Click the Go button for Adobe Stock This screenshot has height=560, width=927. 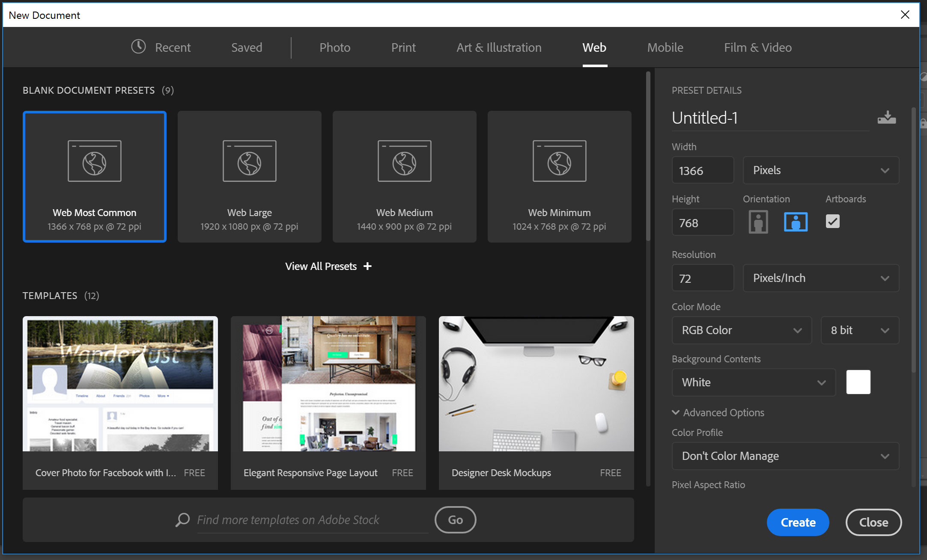coord(455,520)
